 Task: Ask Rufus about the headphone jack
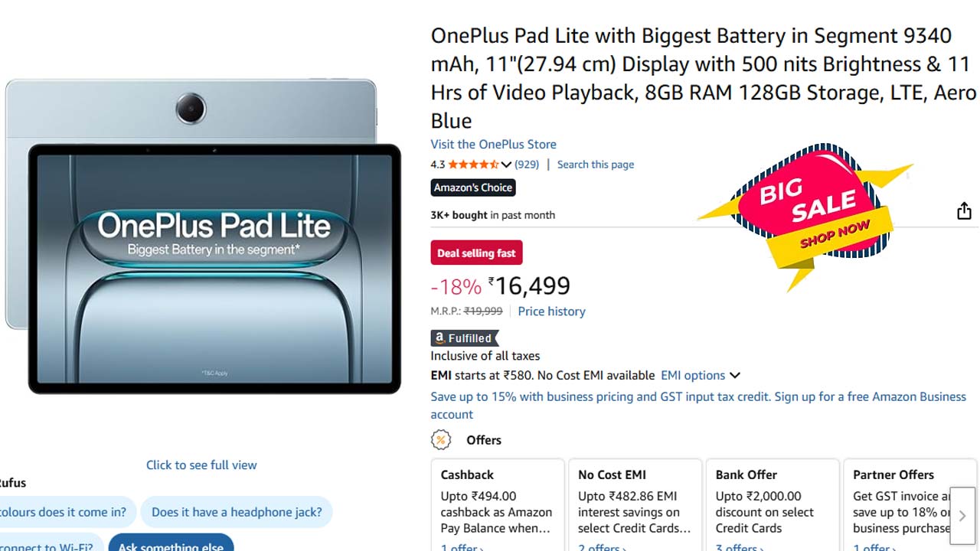point(237,512)
